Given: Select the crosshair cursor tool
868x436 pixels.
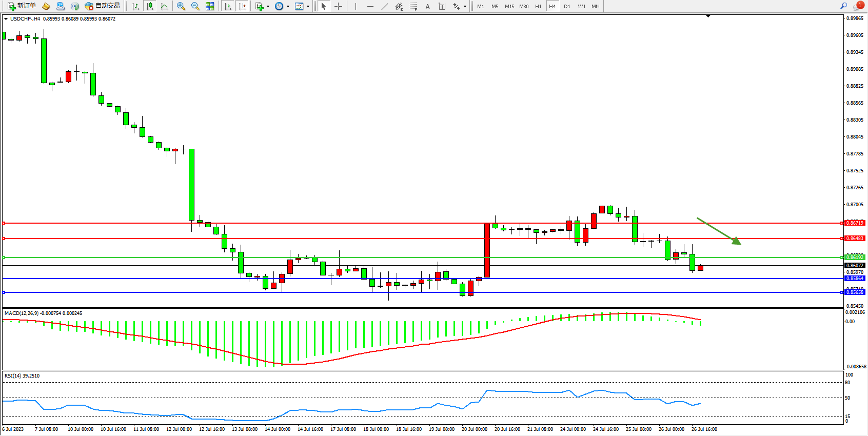Looking at the screenshot, I should [x=339, y=6].
